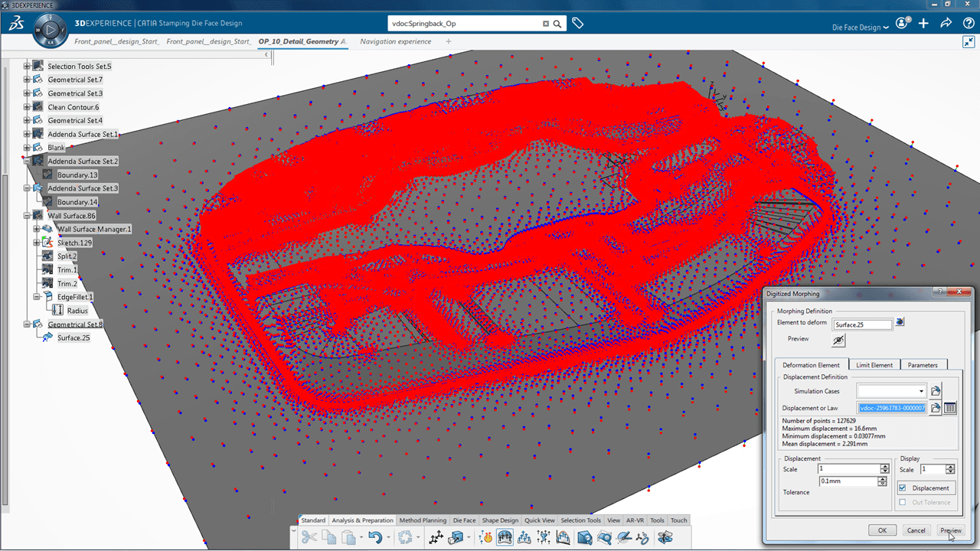
Task: Click the Share arrow icon
Action: click(946, 24)
